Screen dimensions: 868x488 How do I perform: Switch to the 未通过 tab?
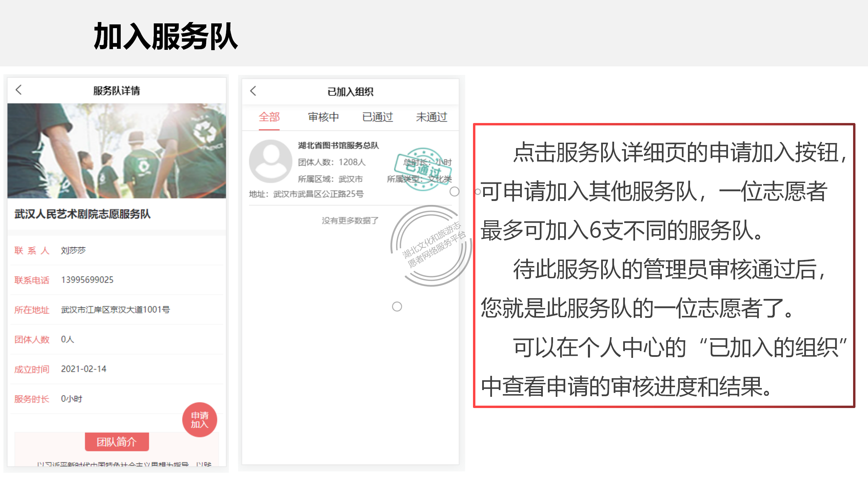(431, 117)
